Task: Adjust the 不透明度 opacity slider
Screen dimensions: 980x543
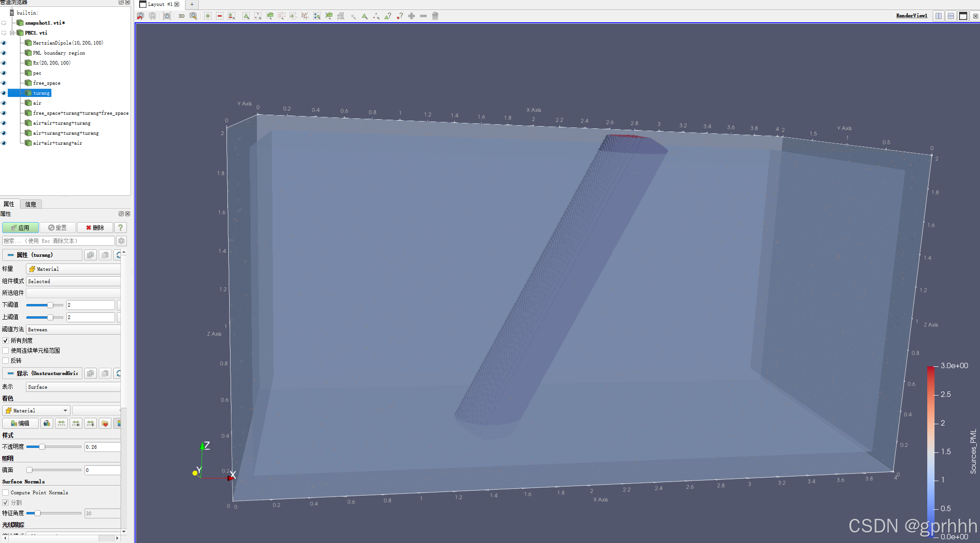Action: tap(42, 447)
